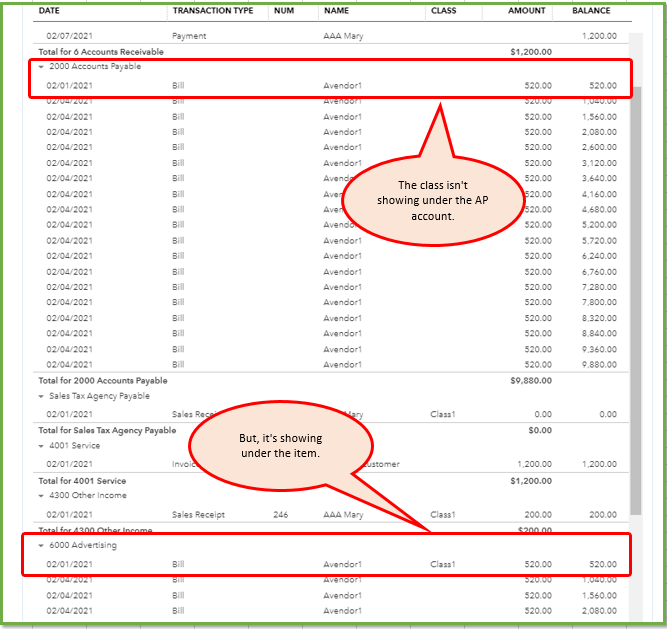Collapse the 4300 Other Income section
This screenshot has height=629, width=667.
[x=41, y=496]
